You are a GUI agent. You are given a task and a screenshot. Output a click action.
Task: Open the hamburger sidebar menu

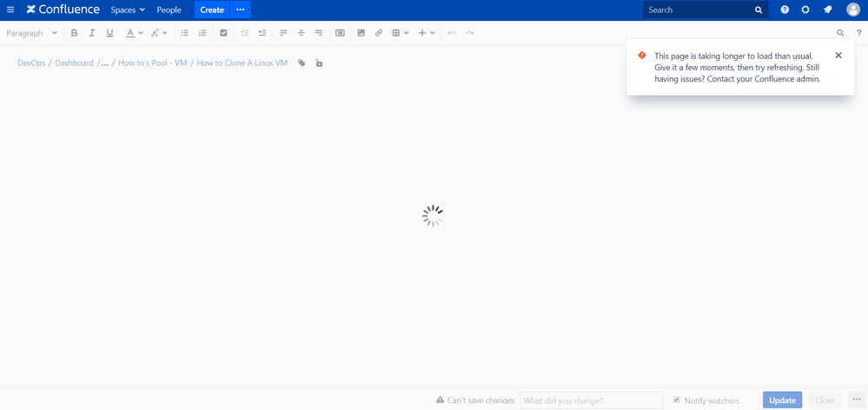(x=10, y=10)
